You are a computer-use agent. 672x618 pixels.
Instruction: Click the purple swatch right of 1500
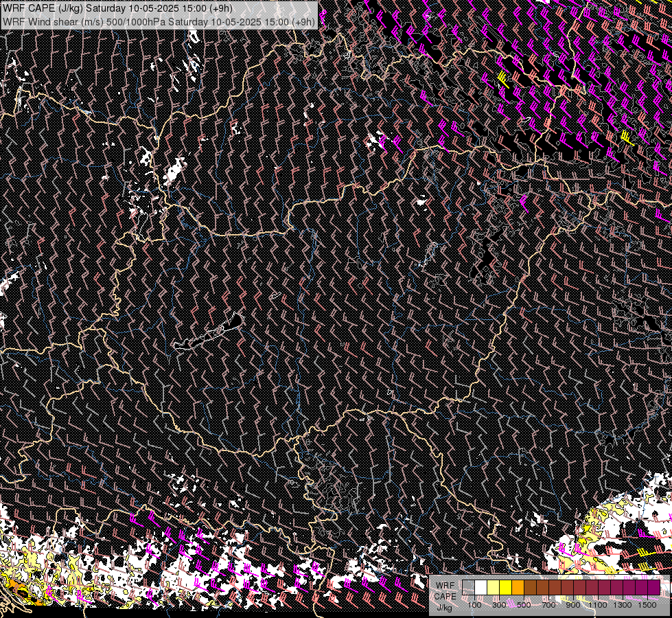point(654,587)
